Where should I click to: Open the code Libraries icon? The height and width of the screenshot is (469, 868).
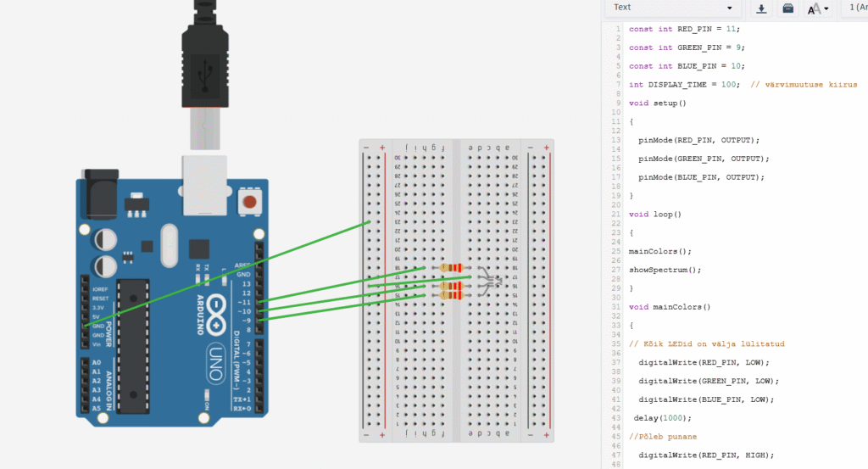pos(788,8)
